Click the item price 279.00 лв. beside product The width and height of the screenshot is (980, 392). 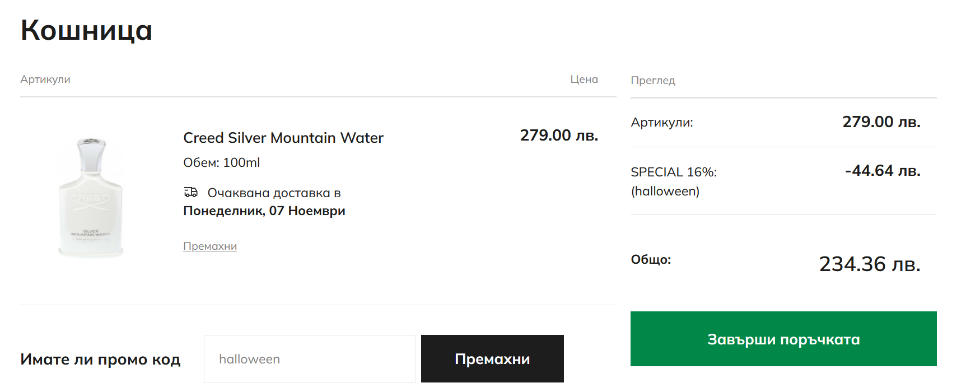click(x=558, y=136)
